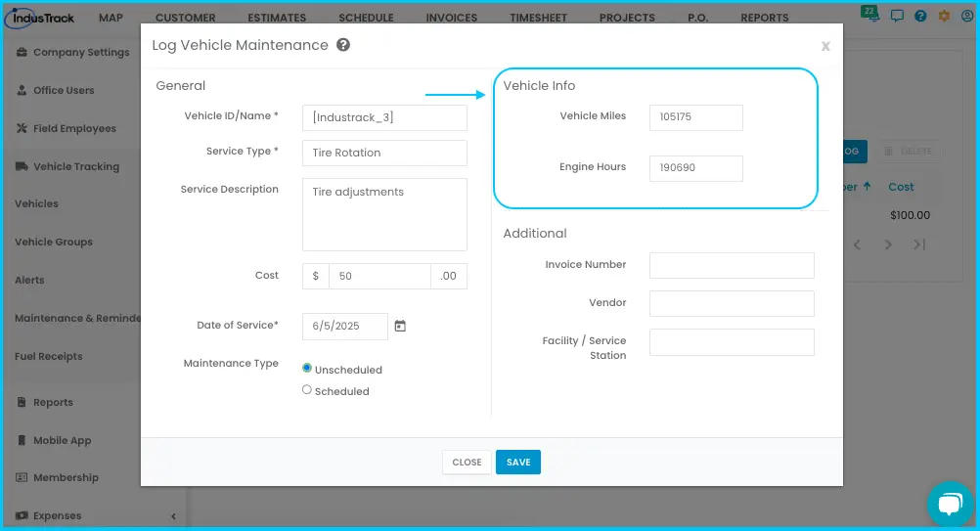980x531 pixels.
Task: Open the Fuel Receipts sidebar item
Action: pyautogui.click(x=49, y=356)
